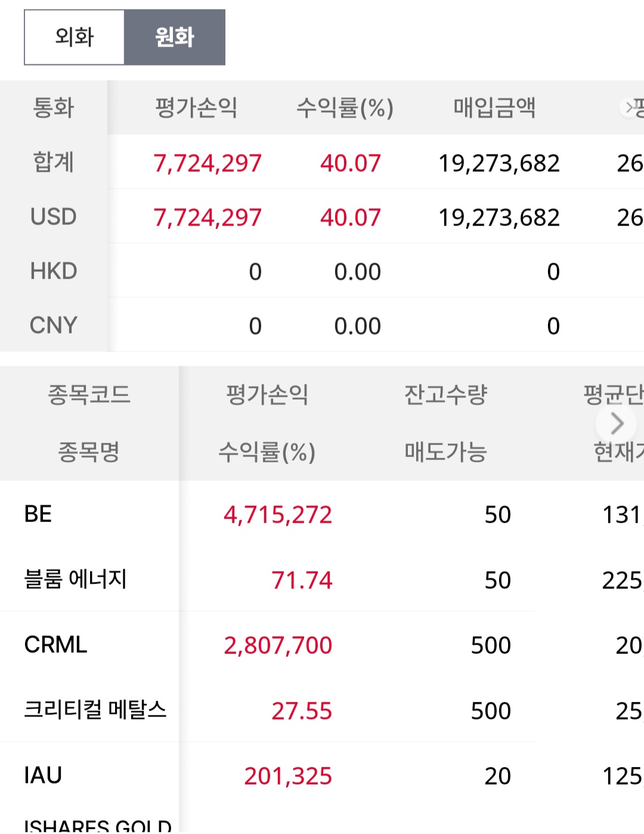Viewport: 644px width, 834px height.
Task: Select the CNY currency row
Action: (54, 325)
